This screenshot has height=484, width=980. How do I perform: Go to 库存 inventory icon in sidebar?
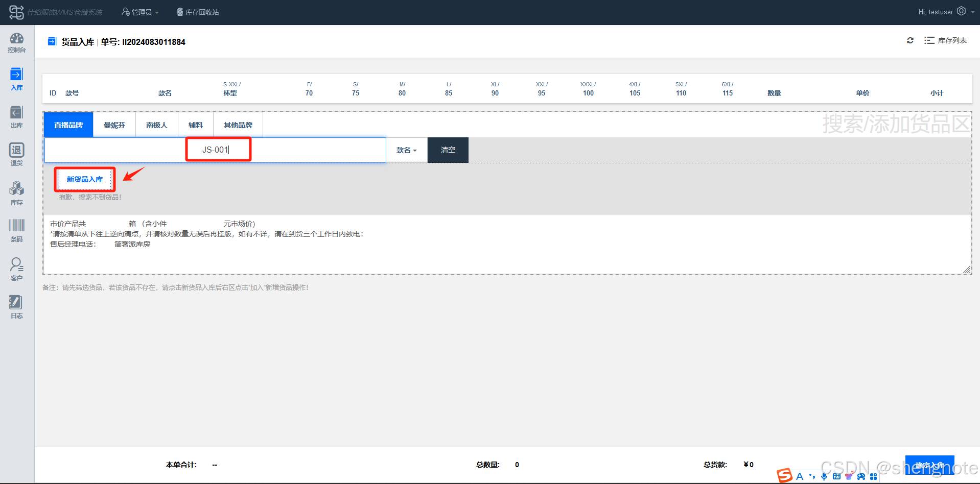click(x=17, y=193)
